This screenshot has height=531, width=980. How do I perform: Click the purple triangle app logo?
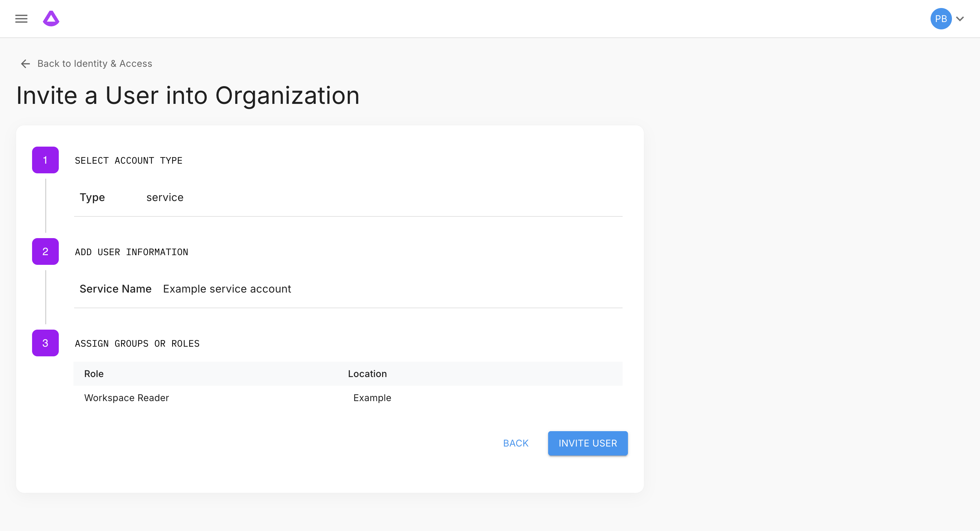(51, 19)
